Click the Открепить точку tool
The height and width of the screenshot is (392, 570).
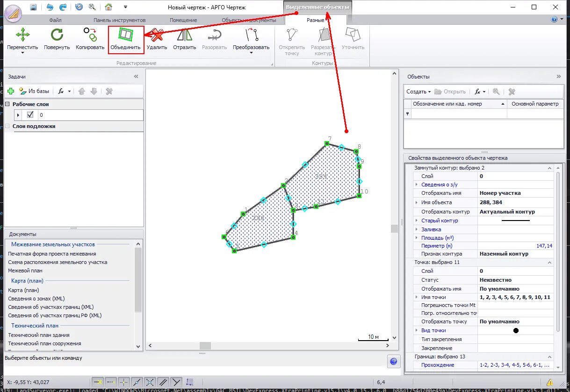tap(292, 42)
